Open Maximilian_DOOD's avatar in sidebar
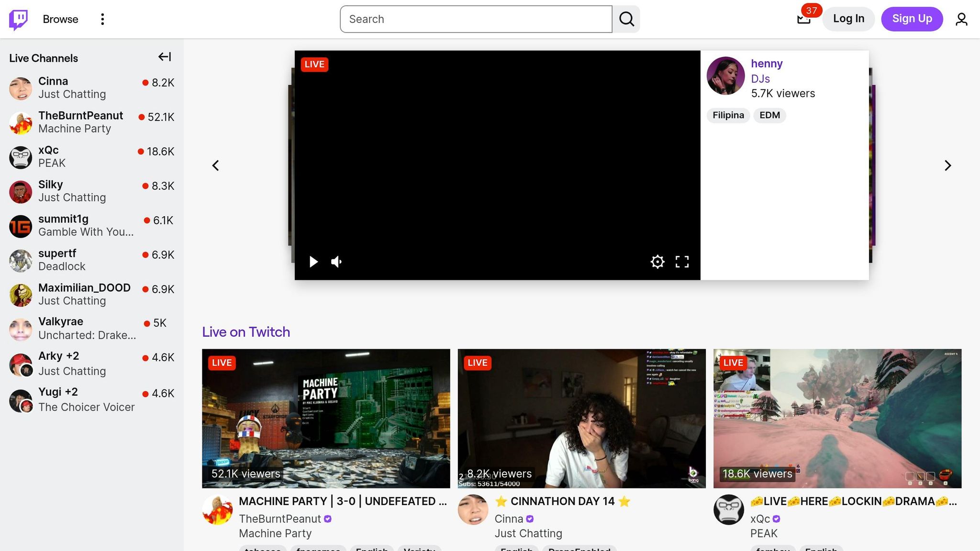The image size is (980, 551). pyautogui.click(x=21, y=295)
